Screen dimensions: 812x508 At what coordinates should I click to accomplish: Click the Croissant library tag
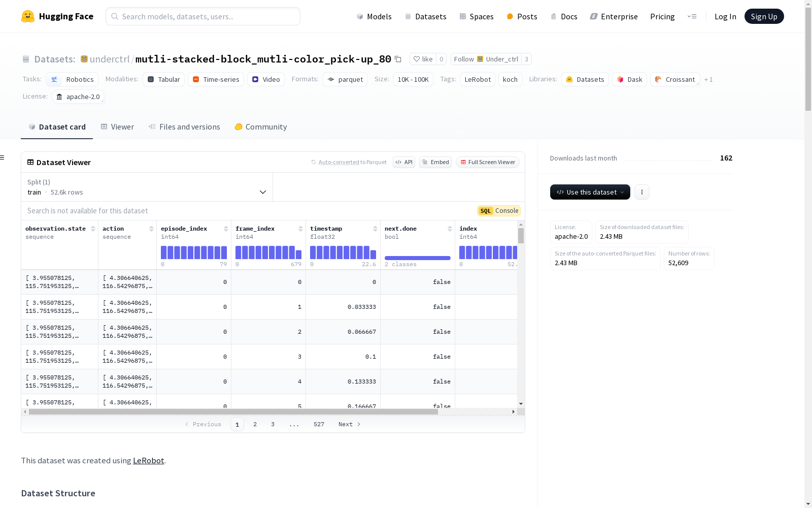[x=675, y=79]
